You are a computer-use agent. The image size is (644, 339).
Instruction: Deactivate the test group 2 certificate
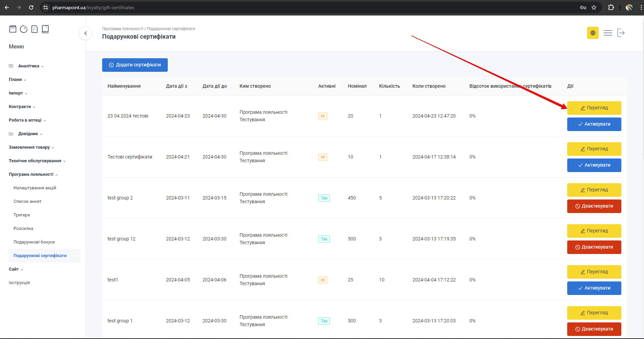(594, 206)
